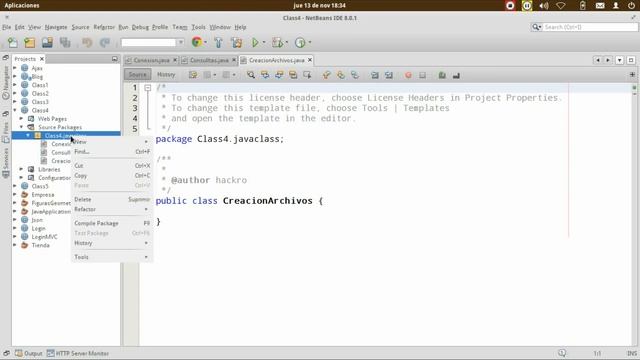This screenshot has height=360, width=640.
Task: Click the Search (Ctrl+I) input field
Action: (x=590, y=27)
